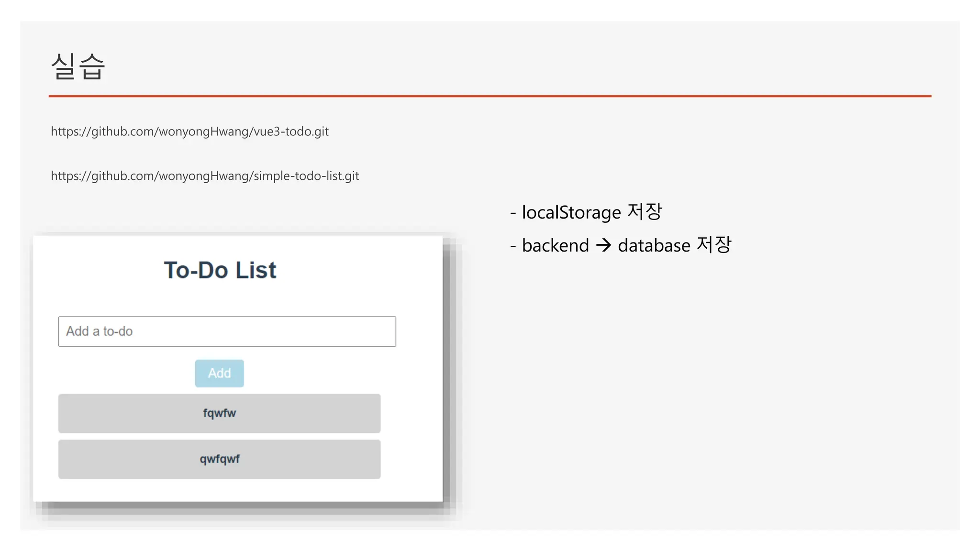The width and height of the screenshot is (980, 551).
Task: Click 저장 after database
Action: [714, 244]
